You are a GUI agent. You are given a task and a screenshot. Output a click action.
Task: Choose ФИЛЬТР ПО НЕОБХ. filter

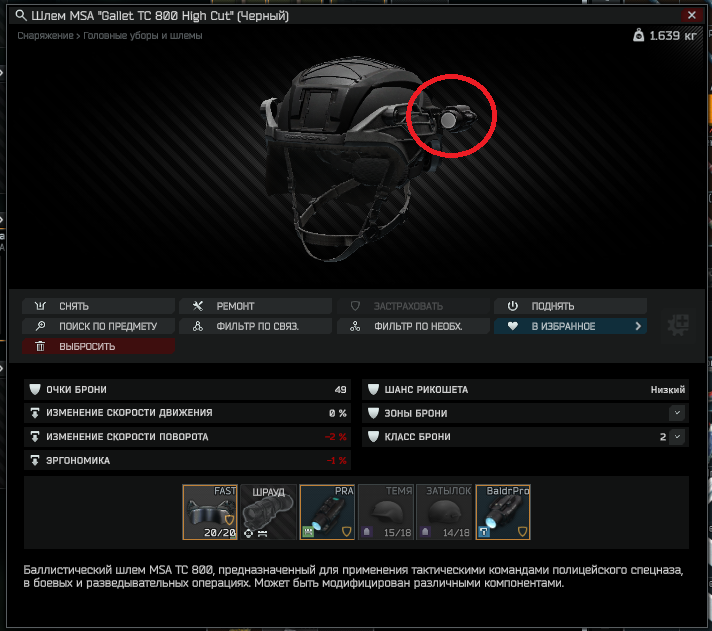tap(413, 326)
